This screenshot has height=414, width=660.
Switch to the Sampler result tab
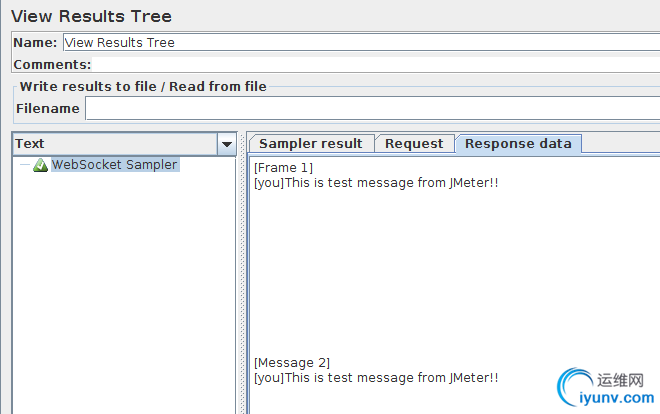point(311,143)
